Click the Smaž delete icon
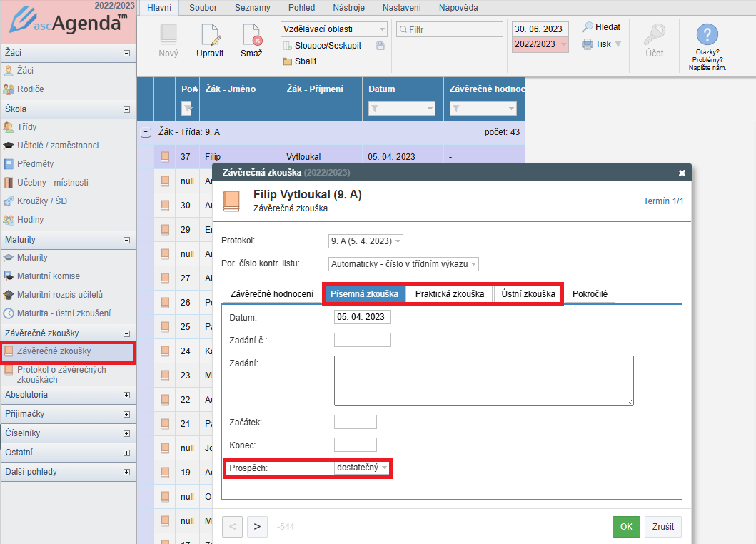Screen dimensions: 756x544 [251, 36]
